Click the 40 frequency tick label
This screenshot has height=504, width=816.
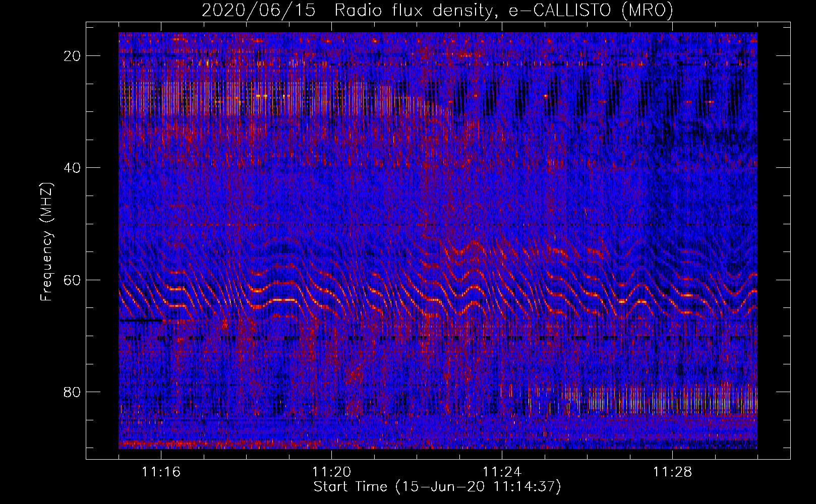[x=73, y=168]
